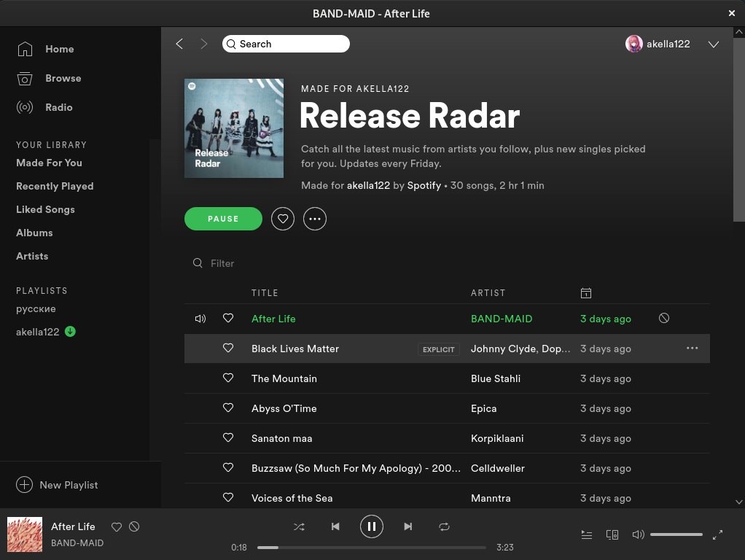Seek on the song progress bar
This screenshot has width=745, height=560.
click(x=372, y=548)
